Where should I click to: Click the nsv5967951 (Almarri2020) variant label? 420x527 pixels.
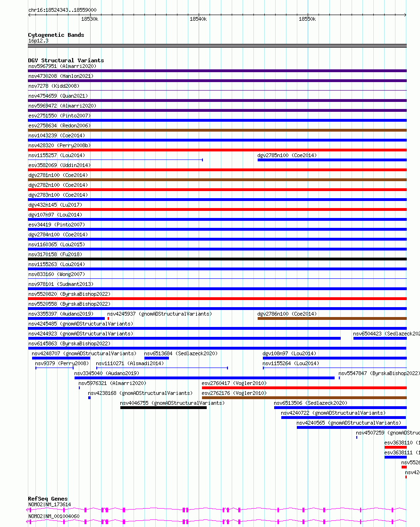(x=62, y=66)
